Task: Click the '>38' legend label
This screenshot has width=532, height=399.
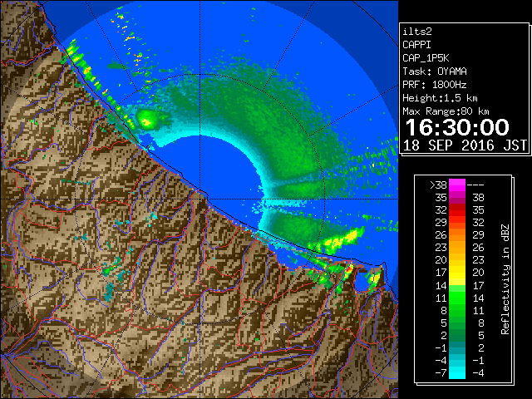Action: coord(438,185)
